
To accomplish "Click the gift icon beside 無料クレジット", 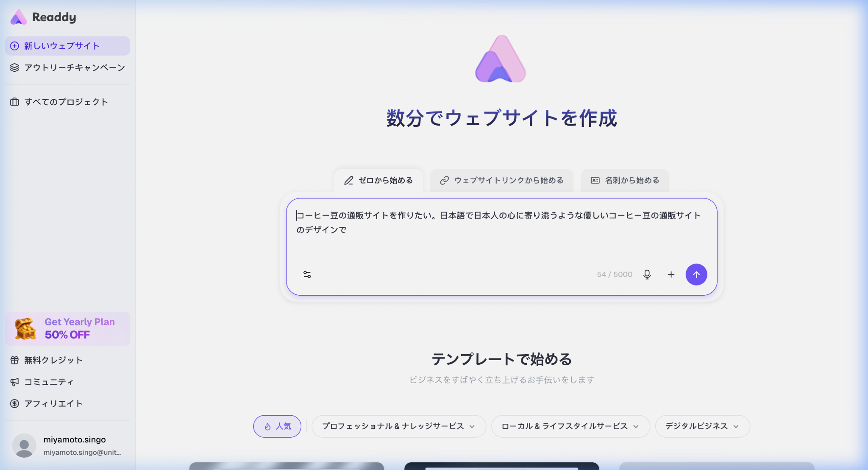I will tap(14, 360).
